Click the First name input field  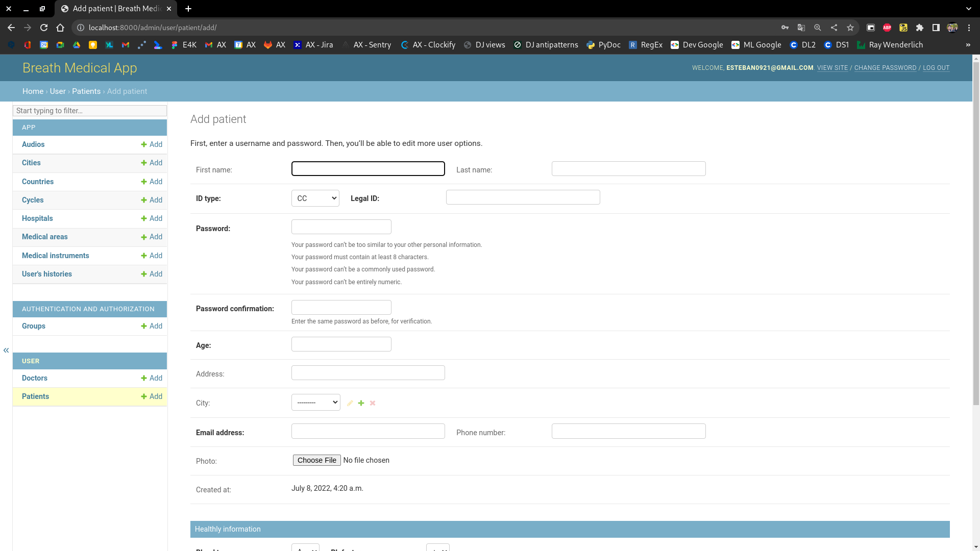(368, 169)
